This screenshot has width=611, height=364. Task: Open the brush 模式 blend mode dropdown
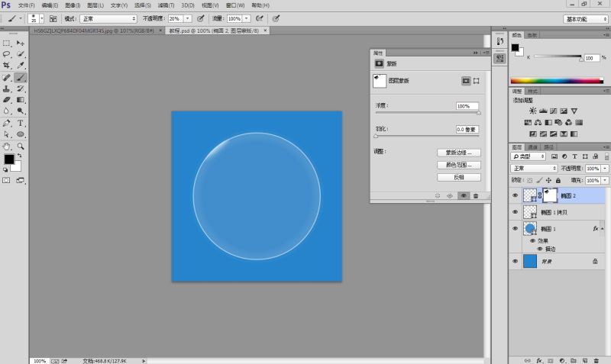point(109,18)
